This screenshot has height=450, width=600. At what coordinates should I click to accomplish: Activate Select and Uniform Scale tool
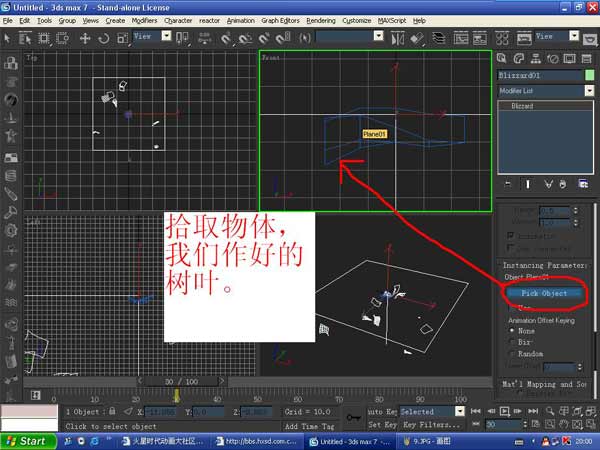click(122, 38)
